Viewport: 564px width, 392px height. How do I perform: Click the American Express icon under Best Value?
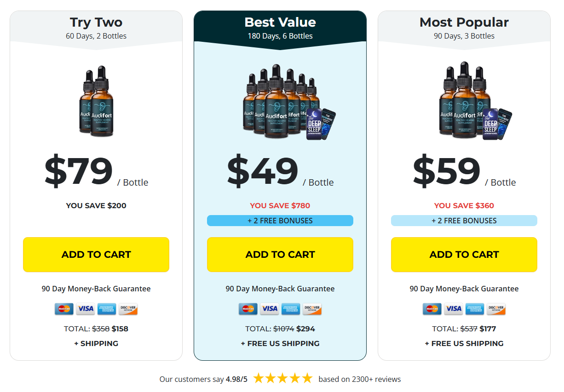coord(291,309)
